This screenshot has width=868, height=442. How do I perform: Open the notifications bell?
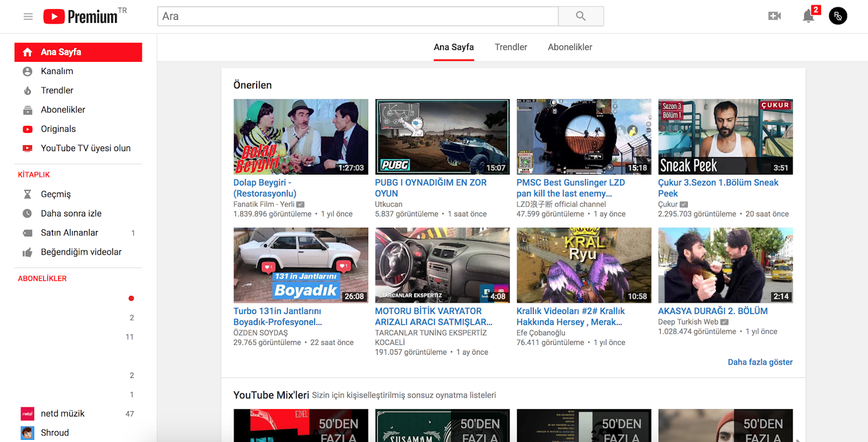808,16
